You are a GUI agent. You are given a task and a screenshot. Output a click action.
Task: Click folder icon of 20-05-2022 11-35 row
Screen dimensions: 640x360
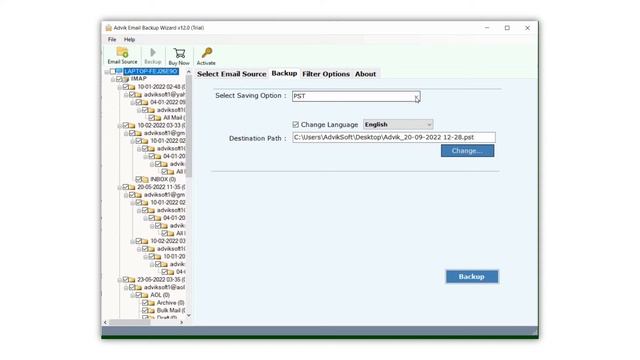pos(132,187)
